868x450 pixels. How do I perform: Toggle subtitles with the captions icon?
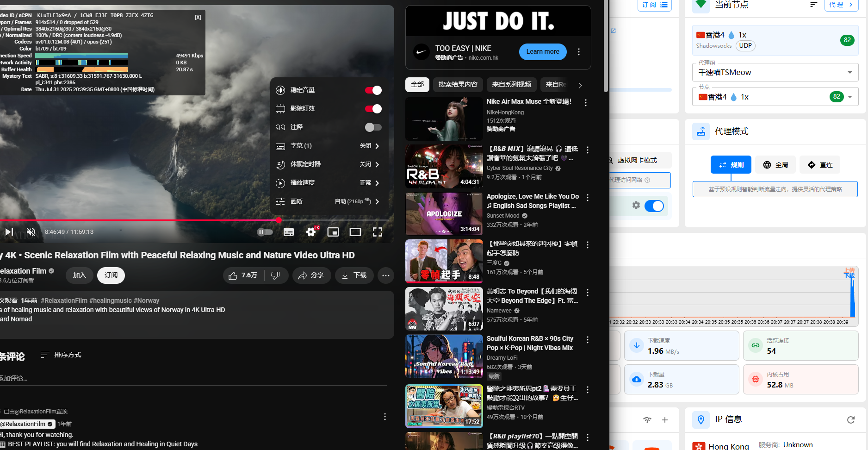[x=289, y=232]
